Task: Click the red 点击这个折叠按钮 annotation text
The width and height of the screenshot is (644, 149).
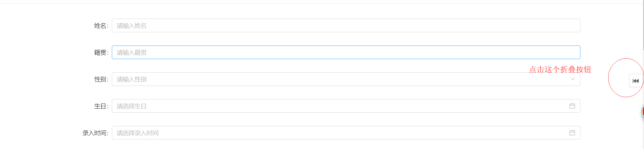Action: [x=560, y=70]
